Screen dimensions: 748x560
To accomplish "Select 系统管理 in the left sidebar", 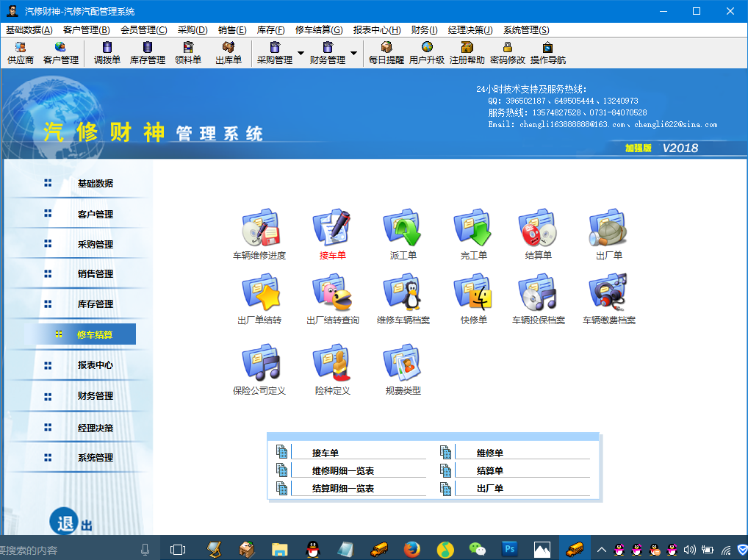I will click(96, 457).
